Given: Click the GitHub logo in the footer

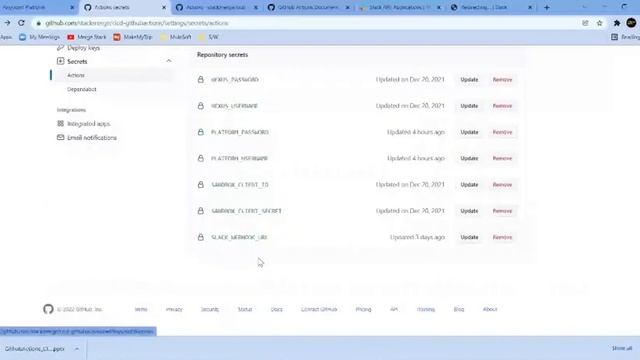Looking at the screenshot, I should 48,309.
